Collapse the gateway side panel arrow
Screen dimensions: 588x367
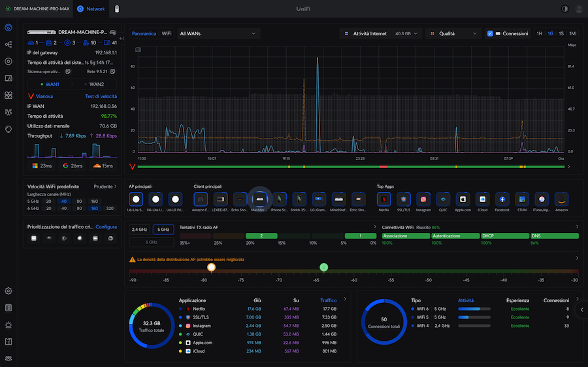122,39
